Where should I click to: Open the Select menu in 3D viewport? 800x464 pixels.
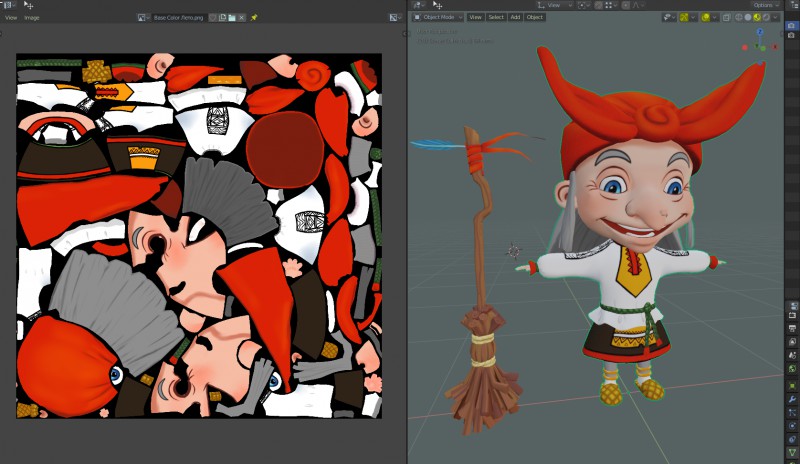(496, 17)
